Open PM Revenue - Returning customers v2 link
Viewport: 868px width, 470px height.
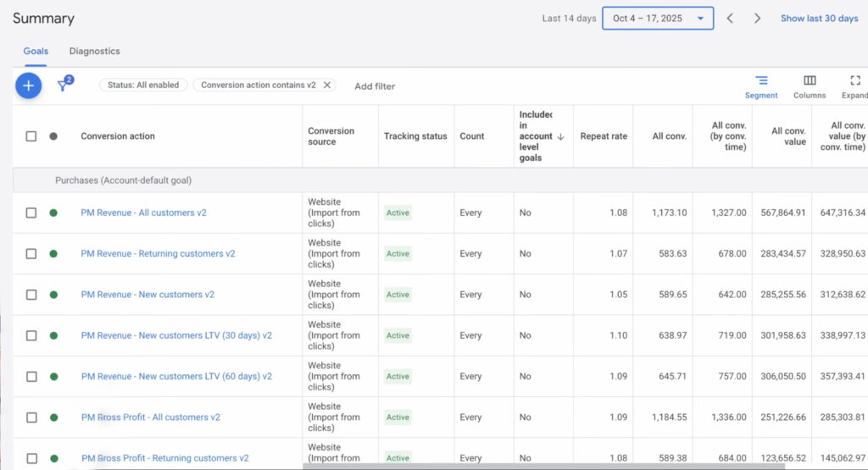coord(158,254)
